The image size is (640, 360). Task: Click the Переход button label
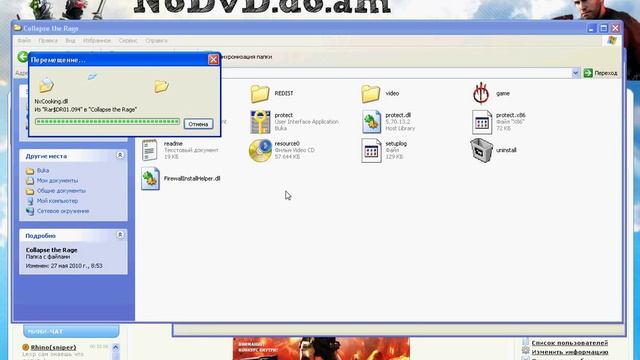606,73
